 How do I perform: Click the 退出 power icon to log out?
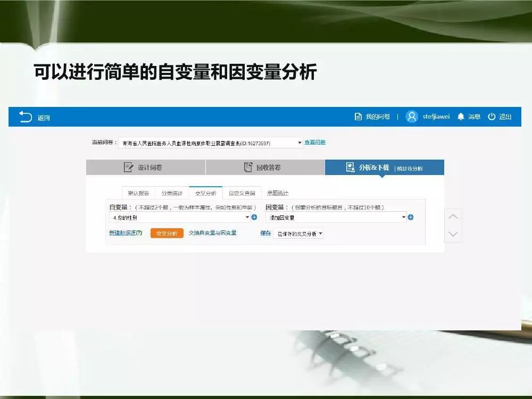coord(492,117)
